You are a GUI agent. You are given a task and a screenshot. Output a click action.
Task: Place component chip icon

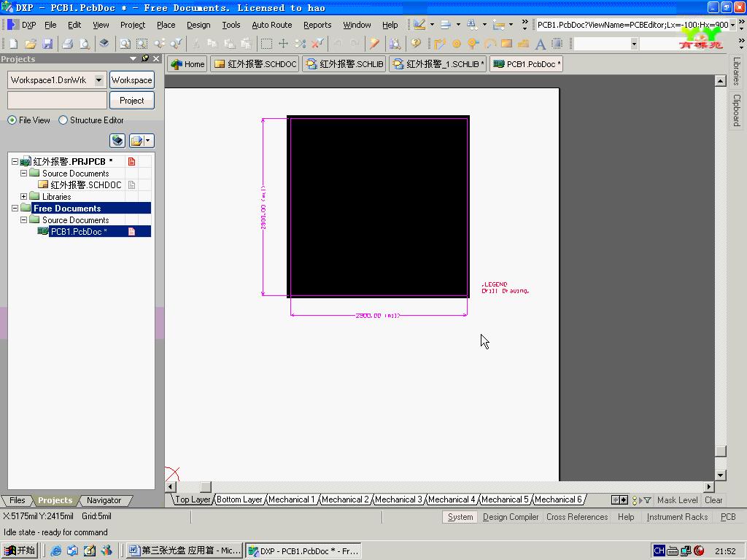click(x=557, y=44)
